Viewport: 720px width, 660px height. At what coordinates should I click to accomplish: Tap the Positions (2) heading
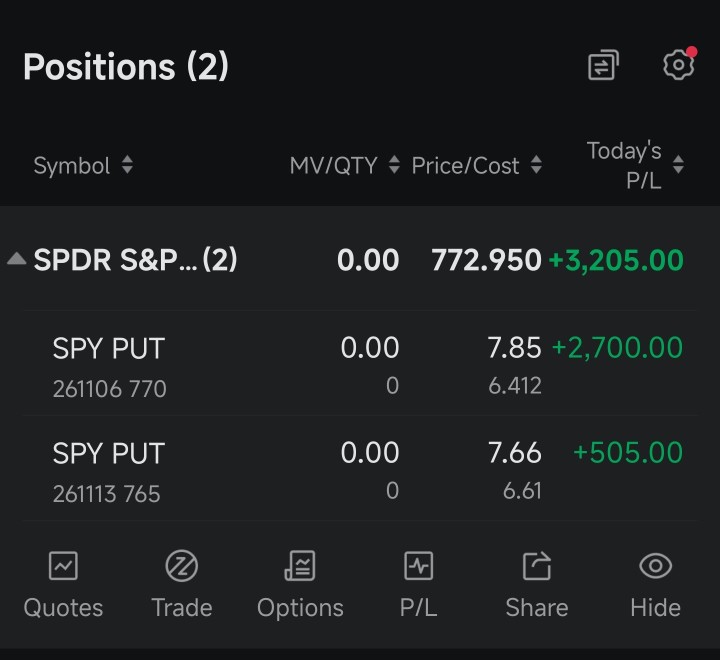click(x=126, y=67)
